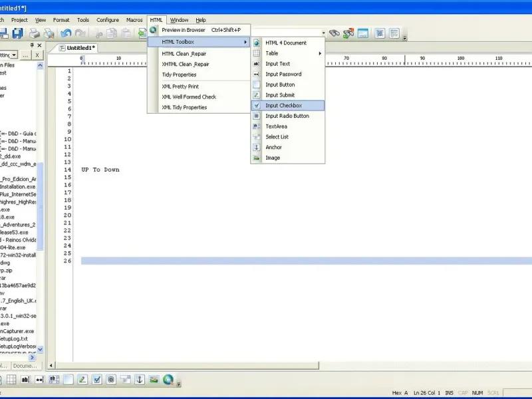
Task: Insert Input Submit via bottom toolbar icon
Action: 82,379
